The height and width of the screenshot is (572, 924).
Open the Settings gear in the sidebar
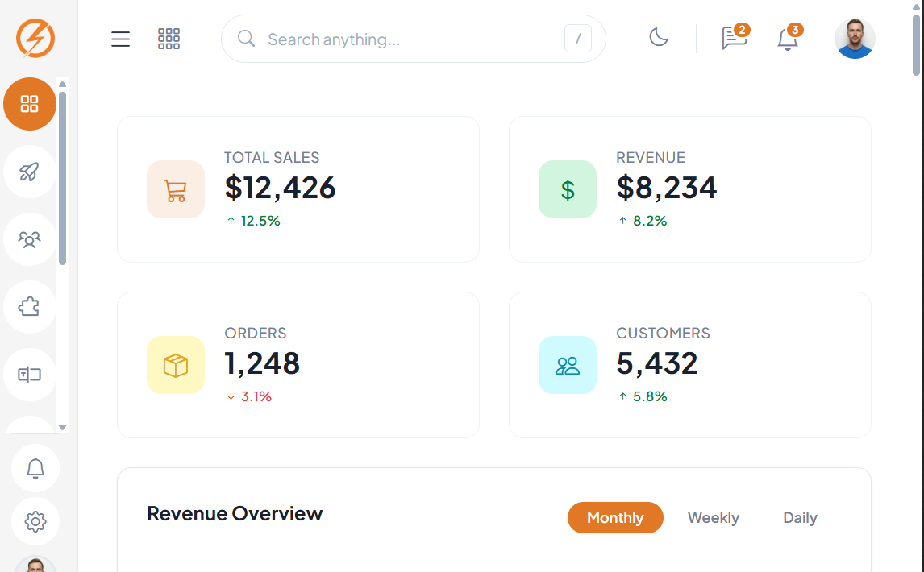pos(35,521)
